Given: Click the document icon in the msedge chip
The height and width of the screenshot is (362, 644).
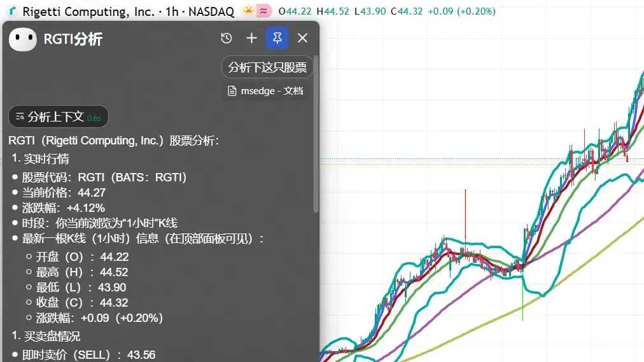Looking at the screenshot, I should 232,91.
